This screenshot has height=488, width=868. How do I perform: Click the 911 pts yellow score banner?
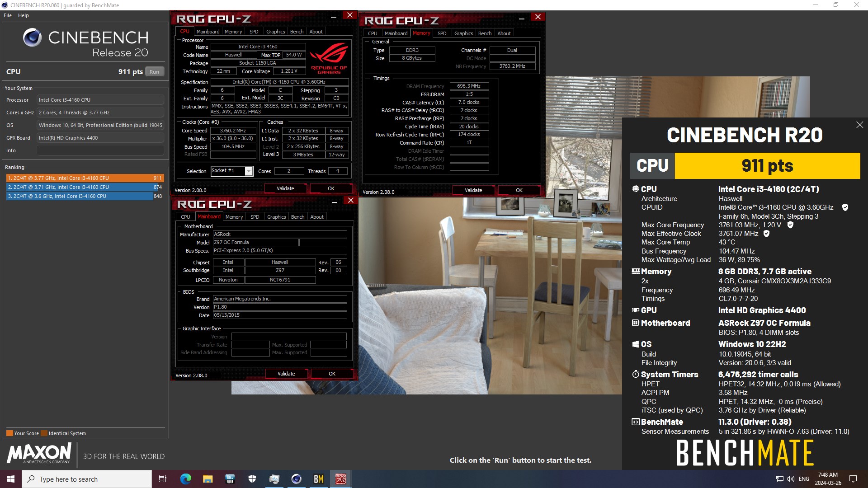click(767, 165)
